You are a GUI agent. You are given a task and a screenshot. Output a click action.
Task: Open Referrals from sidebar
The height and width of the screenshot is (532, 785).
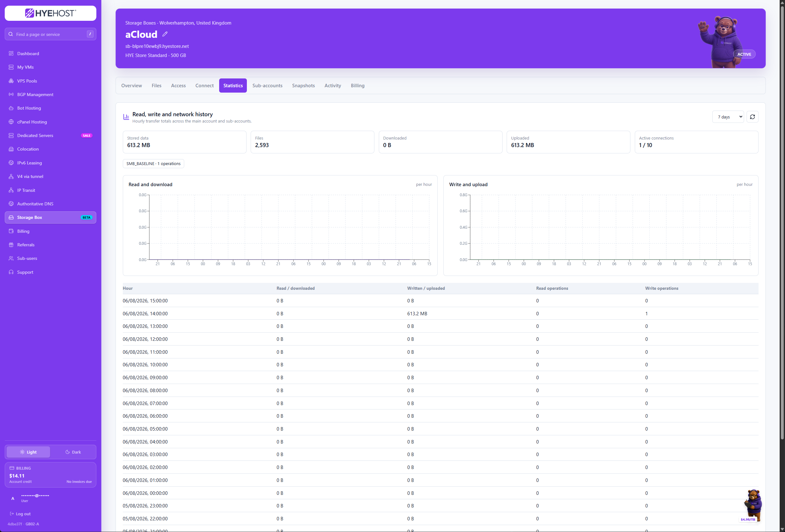[50, 244]
